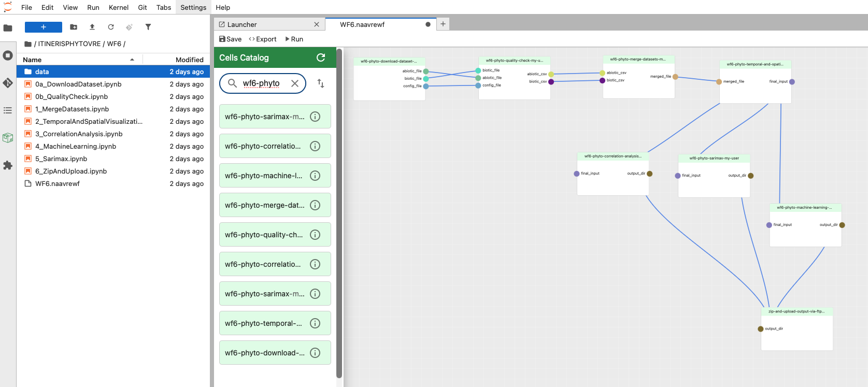
Task: Sort files by the Name column header
Action: 32,60
